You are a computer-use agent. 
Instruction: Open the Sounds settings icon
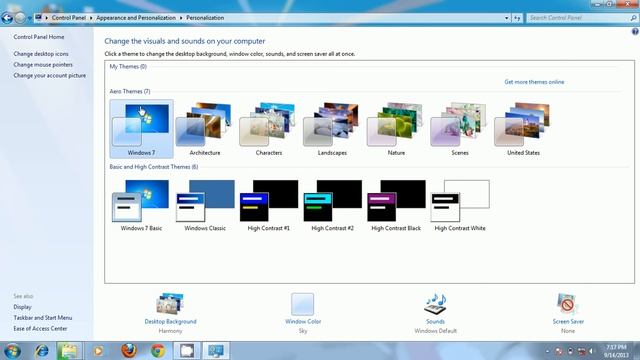pyautogui.click(x=436, y=304)
